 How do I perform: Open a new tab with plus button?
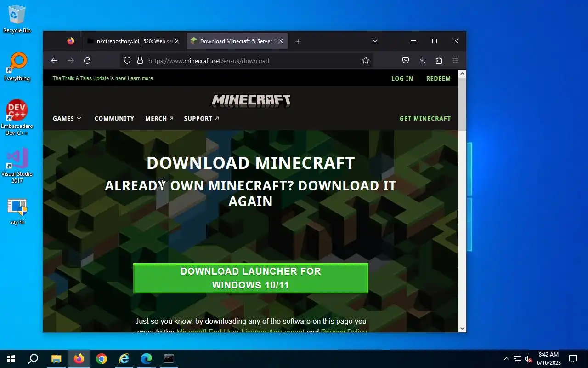(298, 41)
